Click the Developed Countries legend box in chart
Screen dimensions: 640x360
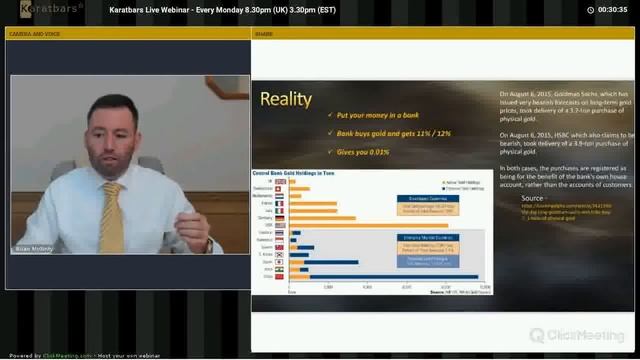point(428,205)
